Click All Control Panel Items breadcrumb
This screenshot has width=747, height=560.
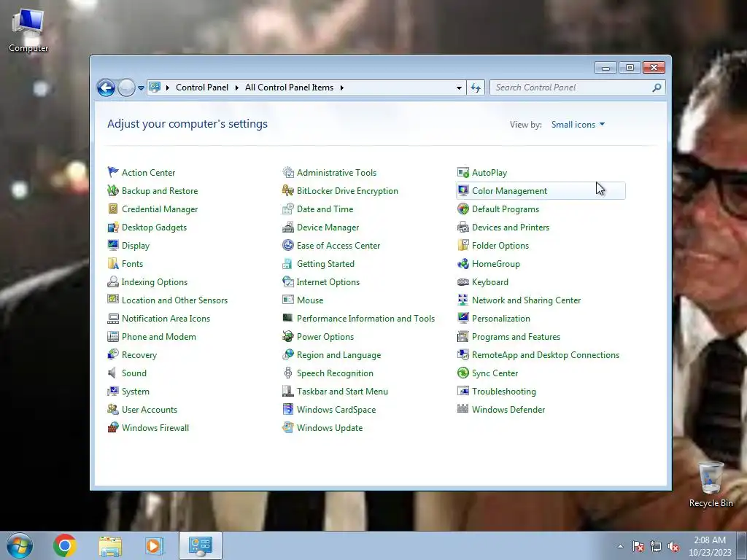289,87
